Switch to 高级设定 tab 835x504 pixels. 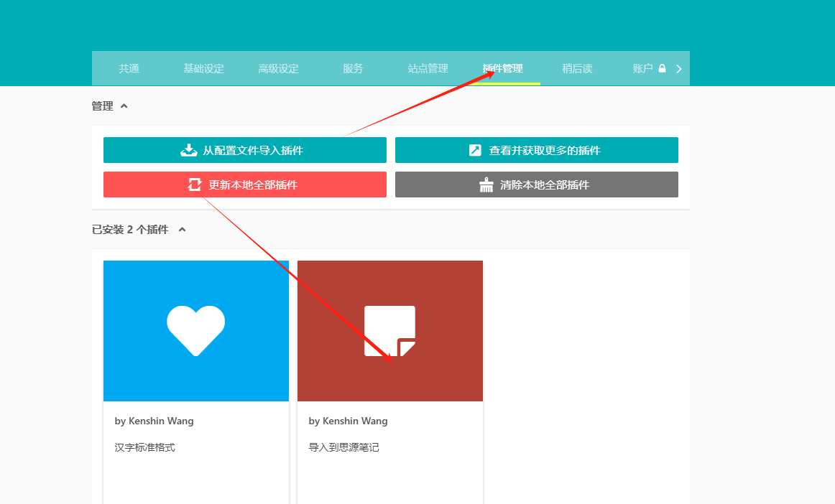pyautogui.click(x=279, y=69)
